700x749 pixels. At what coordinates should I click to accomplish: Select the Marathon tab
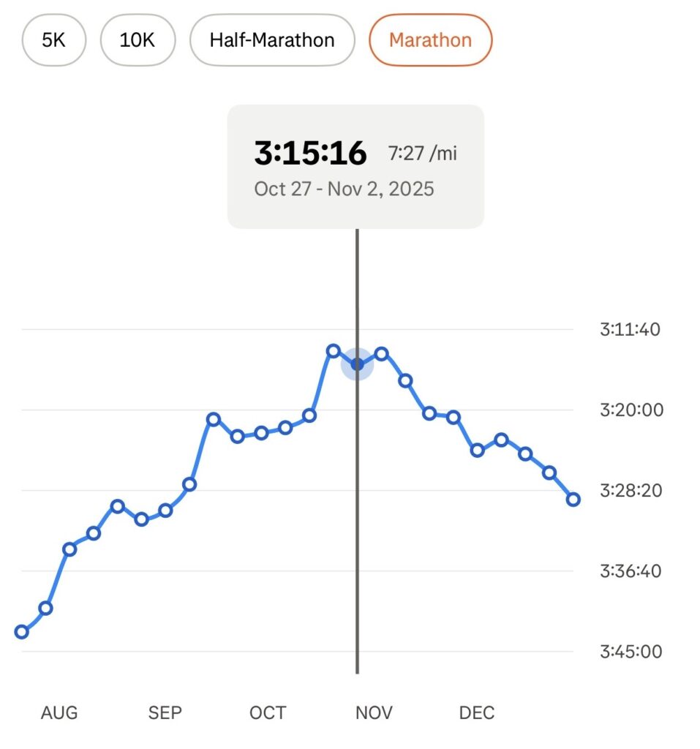(430, 39)
